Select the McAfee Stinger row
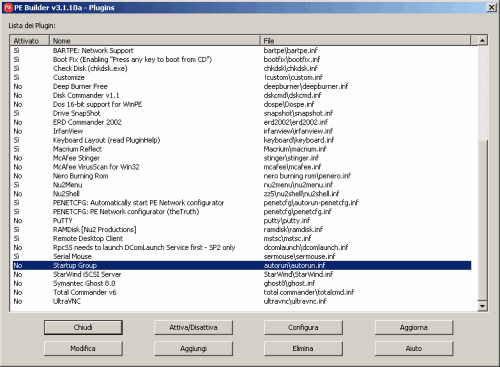This screenshot has width=500, height=367. click(242, 158)
